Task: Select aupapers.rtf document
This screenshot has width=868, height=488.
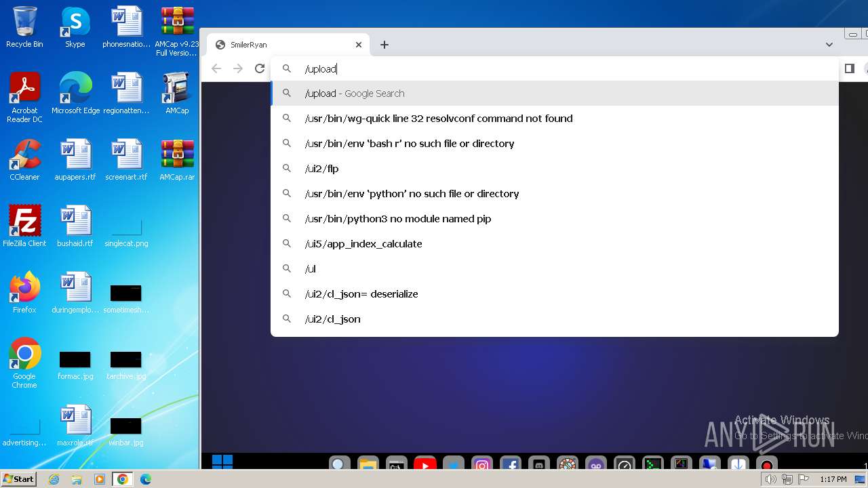Action: point(75,160)
